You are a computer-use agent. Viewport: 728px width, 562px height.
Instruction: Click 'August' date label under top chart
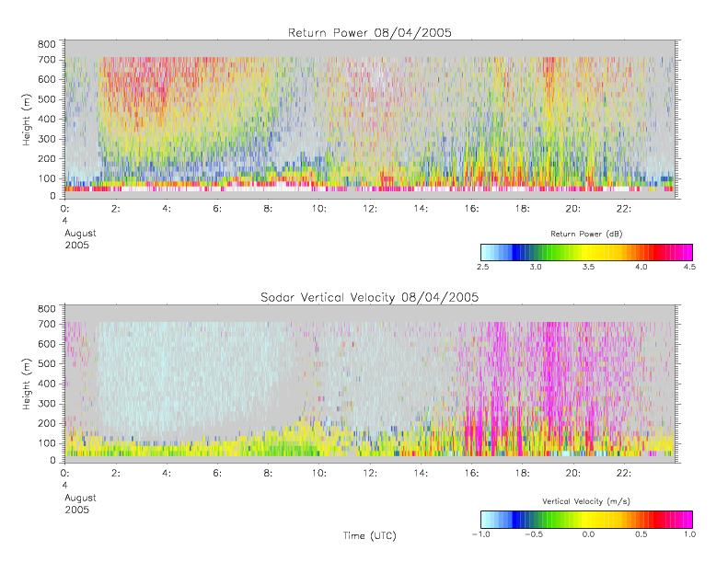click(x=80, y=233)
